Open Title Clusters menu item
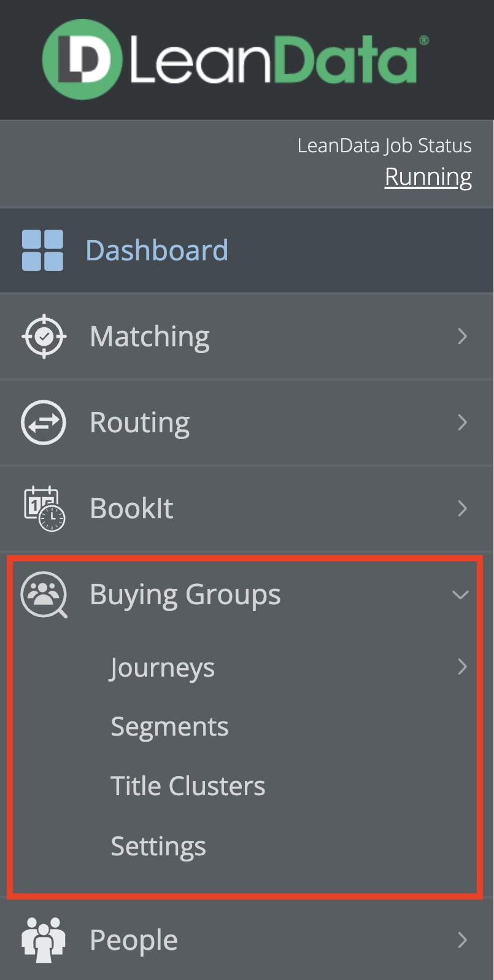Screen dimensions: 494x980 coord(188,786)
